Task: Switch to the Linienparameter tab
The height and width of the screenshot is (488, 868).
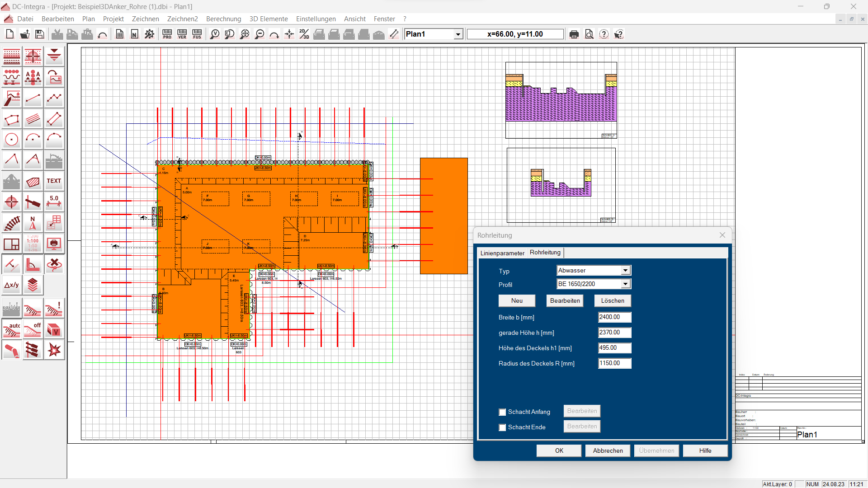Action: [502, 253]
